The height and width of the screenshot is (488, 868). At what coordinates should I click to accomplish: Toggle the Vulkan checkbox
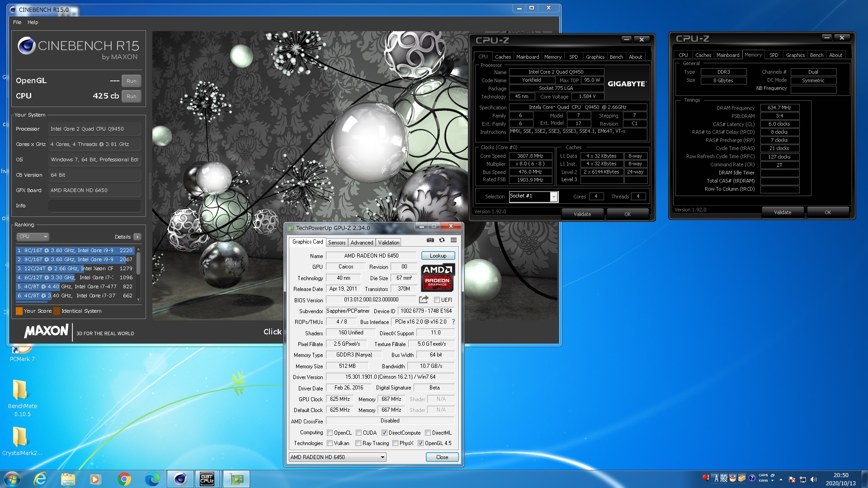[330, 443]
